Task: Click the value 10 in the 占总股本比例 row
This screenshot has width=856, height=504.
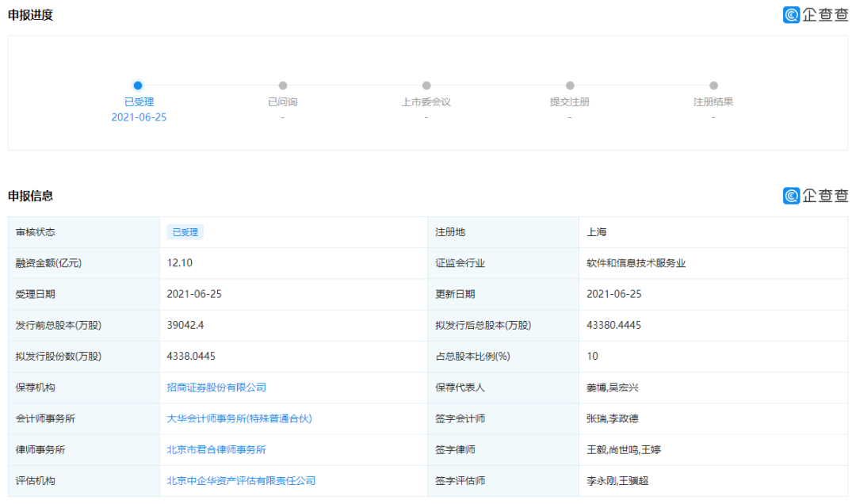Action: (592, 356)
